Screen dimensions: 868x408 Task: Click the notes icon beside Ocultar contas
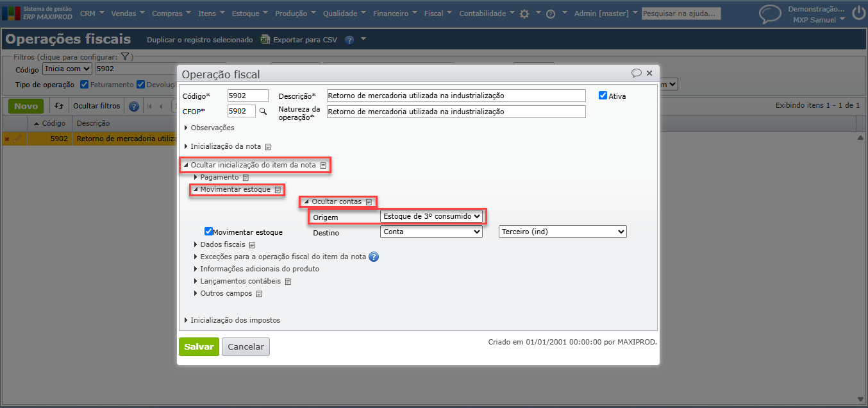point(369,202)
